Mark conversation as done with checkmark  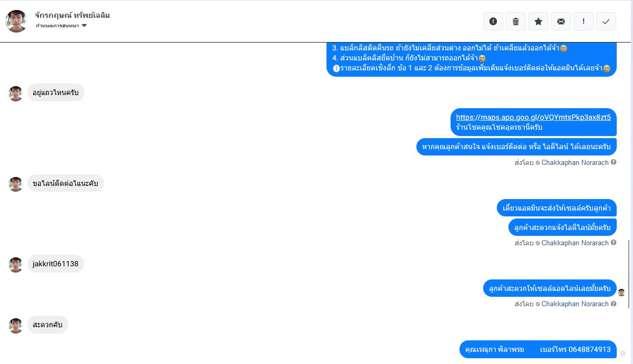pos(606,22)
